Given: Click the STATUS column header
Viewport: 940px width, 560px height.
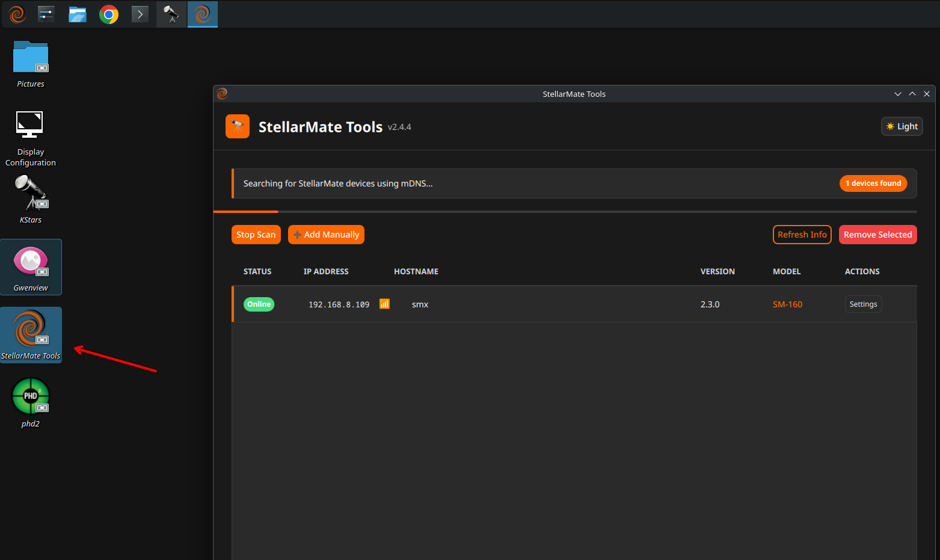Looking at the screenshot, I should click(257, 271).
